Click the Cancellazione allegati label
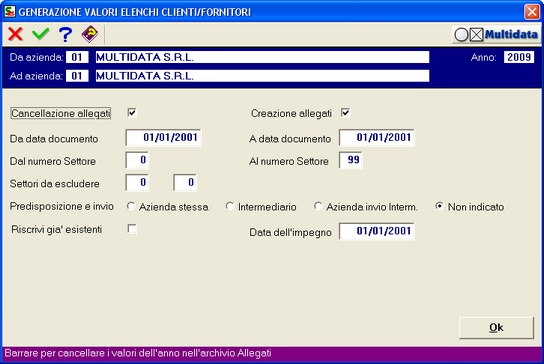This screenshot has width=544, height=364. tap(61, 113)
